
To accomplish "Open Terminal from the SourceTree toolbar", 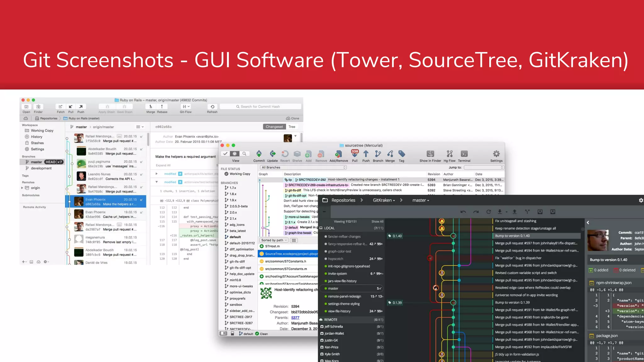I will (464, 154).
